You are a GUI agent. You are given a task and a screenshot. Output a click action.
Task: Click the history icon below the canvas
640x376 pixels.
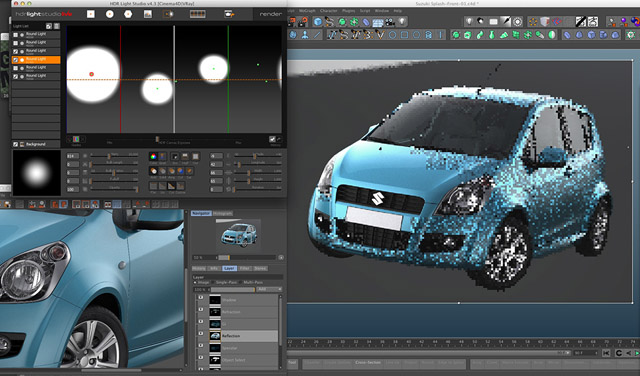(x=272, y=139)
